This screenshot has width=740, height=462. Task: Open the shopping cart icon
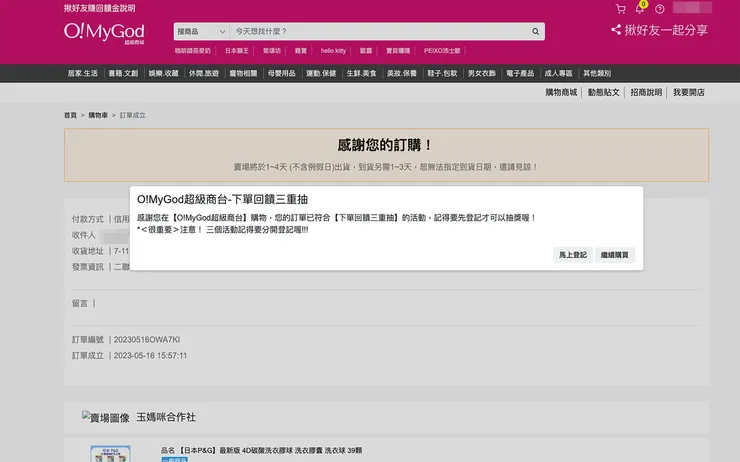tap(621, 9)
